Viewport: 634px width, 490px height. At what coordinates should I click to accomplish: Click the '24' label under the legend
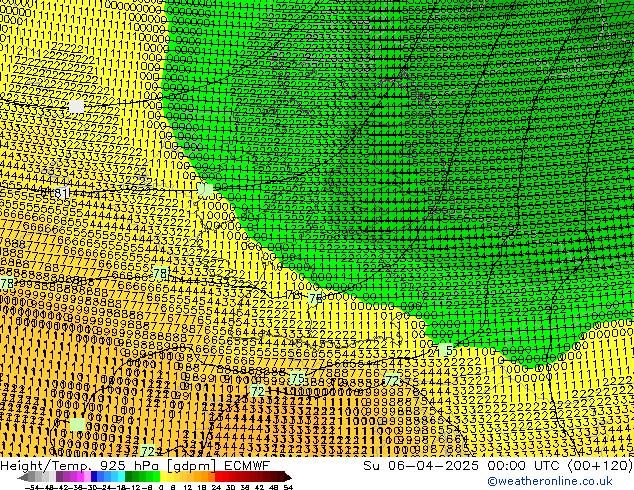click(216, 487)
